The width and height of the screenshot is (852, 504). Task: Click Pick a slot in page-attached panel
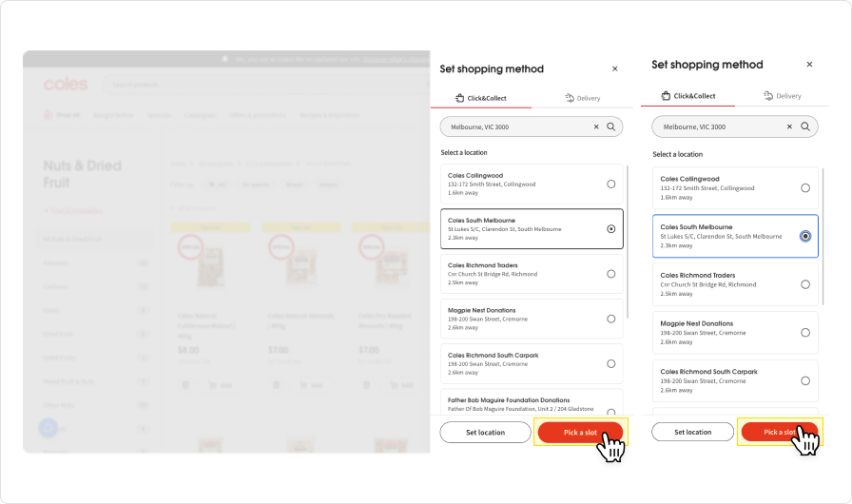click(x=580, y=433)
